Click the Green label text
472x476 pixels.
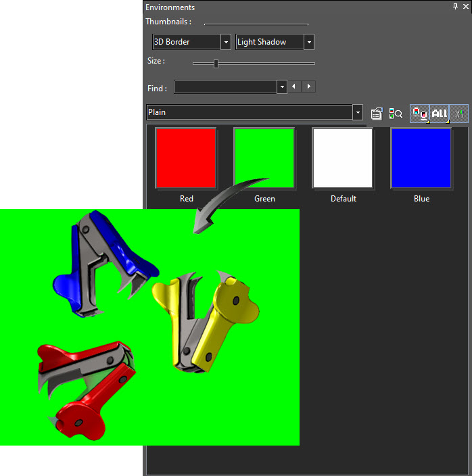[264, 199]
